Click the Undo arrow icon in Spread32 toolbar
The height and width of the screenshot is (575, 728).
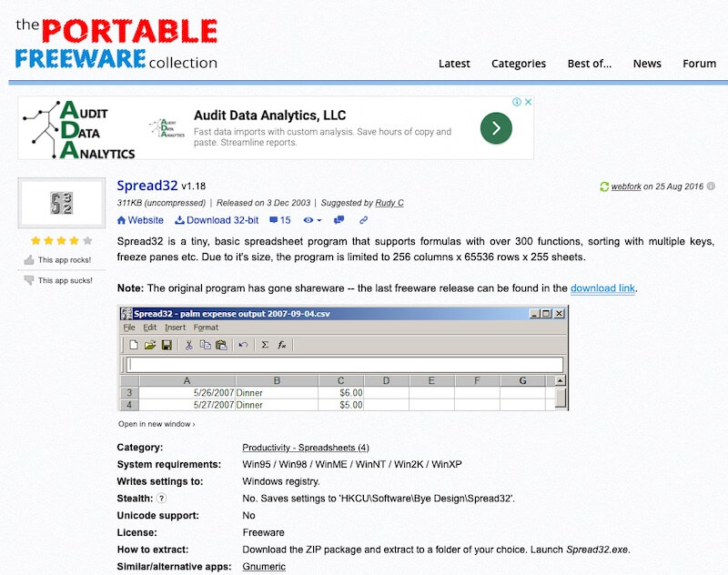(x=243, y=345)
